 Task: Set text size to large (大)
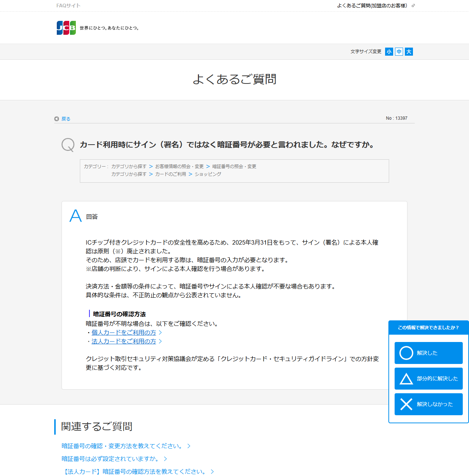point(409,52)
